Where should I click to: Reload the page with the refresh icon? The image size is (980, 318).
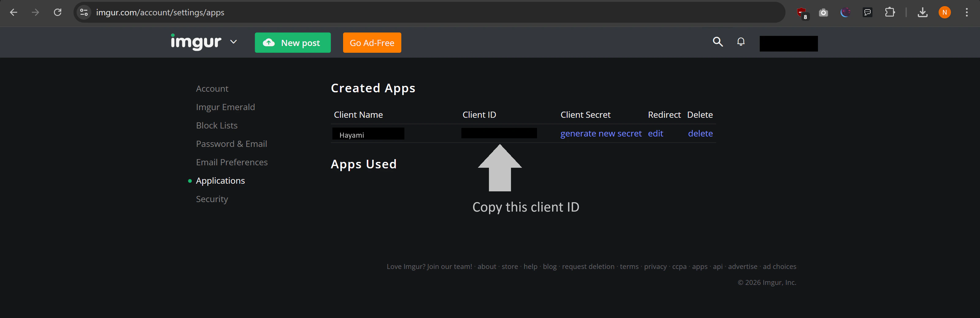pos(58,13)
